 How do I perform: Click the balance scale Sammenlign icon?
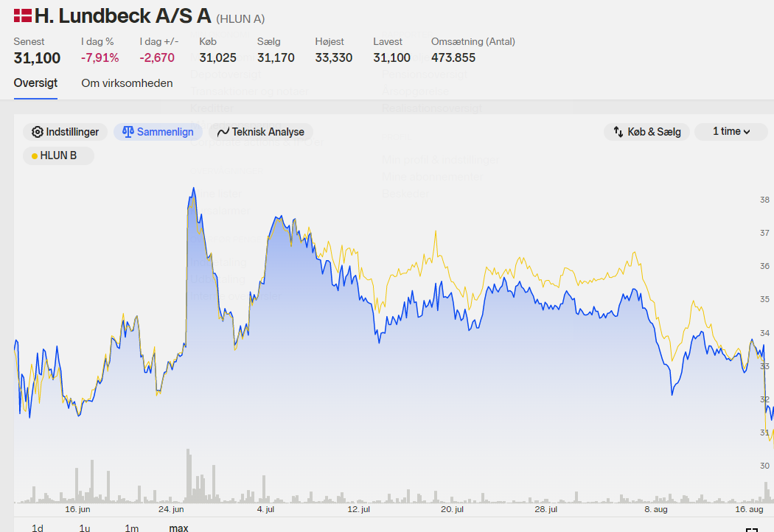tap(128, 132)
